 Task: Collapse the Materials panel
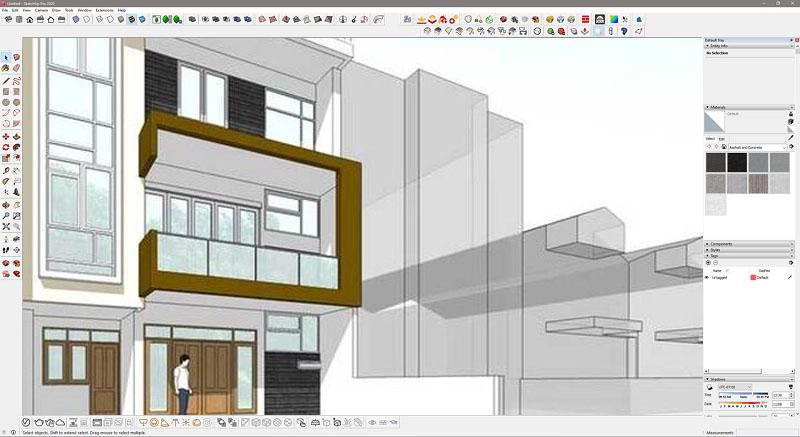point(707,107)
